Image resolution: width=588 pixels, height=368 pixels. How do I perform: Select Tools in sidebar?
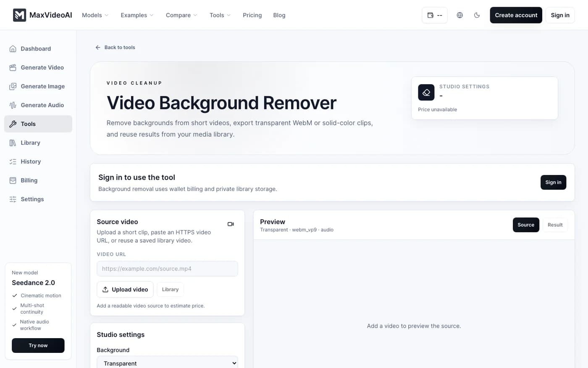coord(38,124)
